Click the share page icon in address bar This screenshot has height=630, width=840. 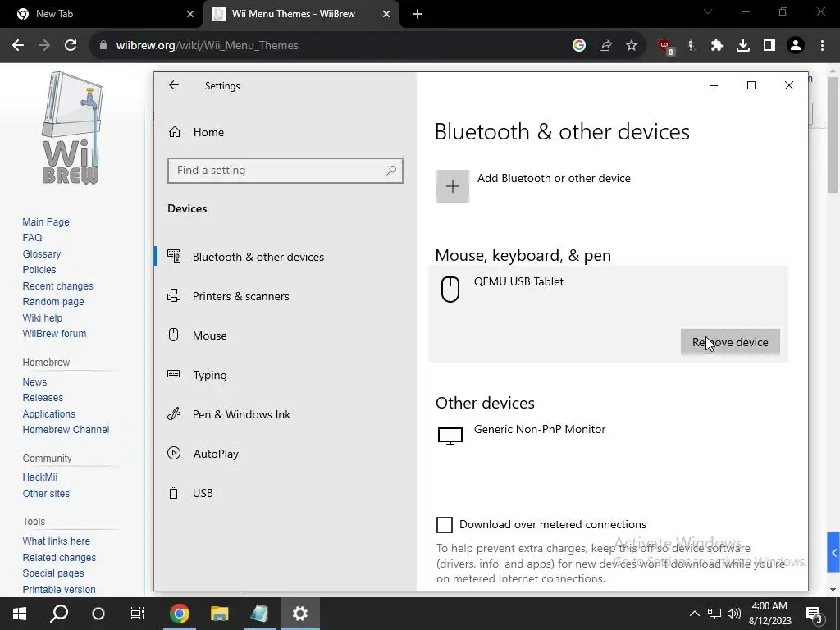[605, 46]
